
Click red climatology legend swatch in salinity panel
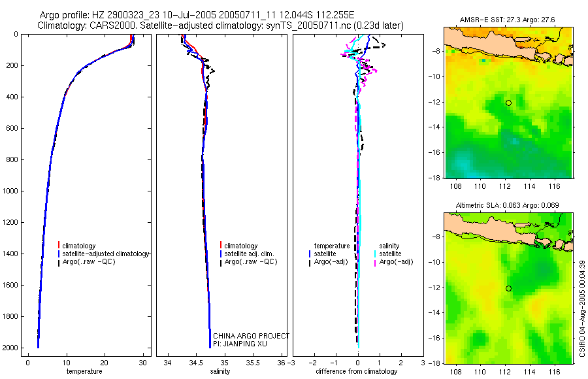[221, 246]
